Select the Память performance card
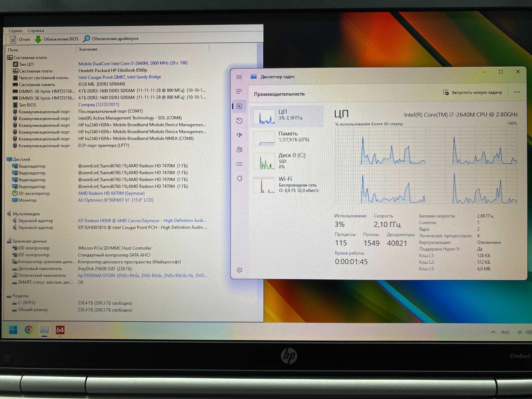Viewport: 532px width, 399px height. tap(287, 138)
